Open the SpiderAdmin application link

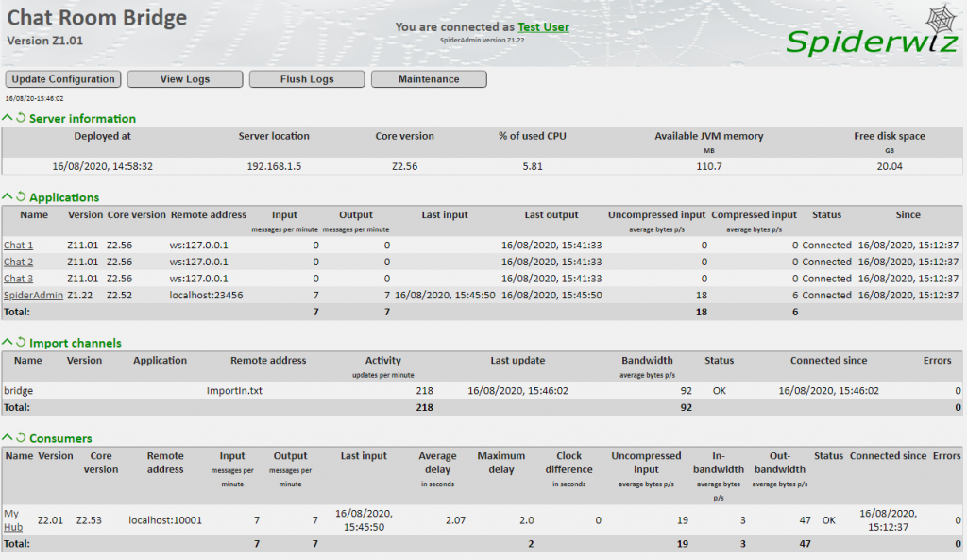[33, 295]
